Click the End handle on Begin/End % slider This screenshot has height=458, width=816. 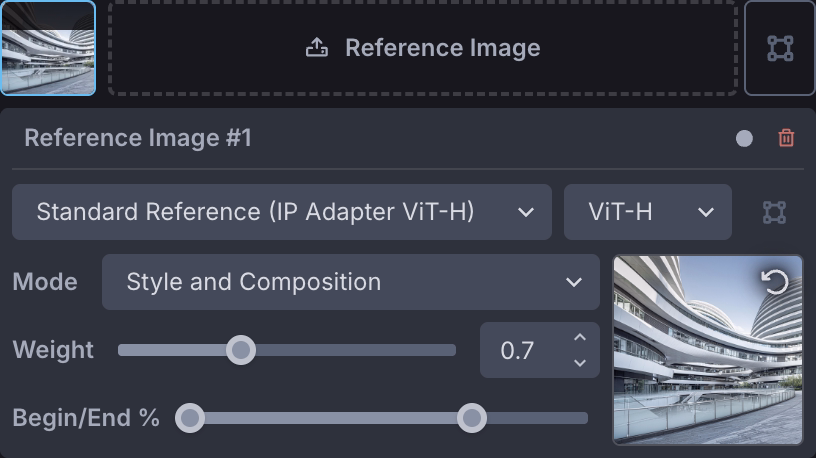pos(472,418)
